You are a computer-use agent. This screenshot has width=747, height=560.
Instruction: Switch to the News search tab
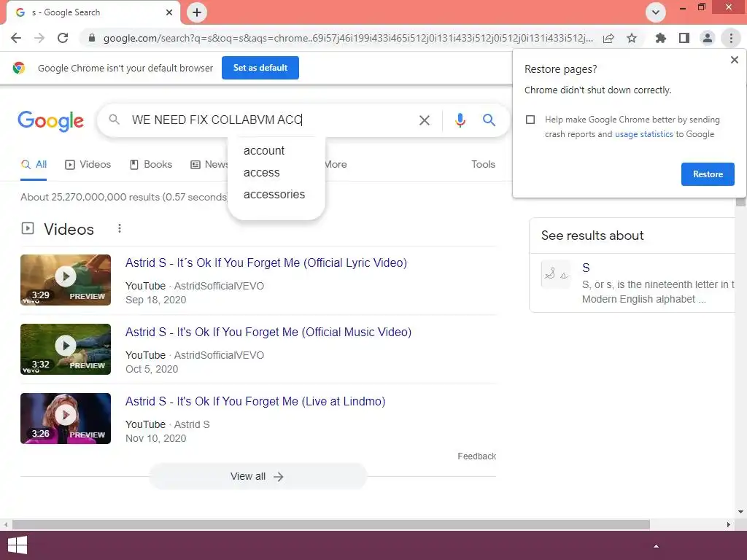[209, 165]
